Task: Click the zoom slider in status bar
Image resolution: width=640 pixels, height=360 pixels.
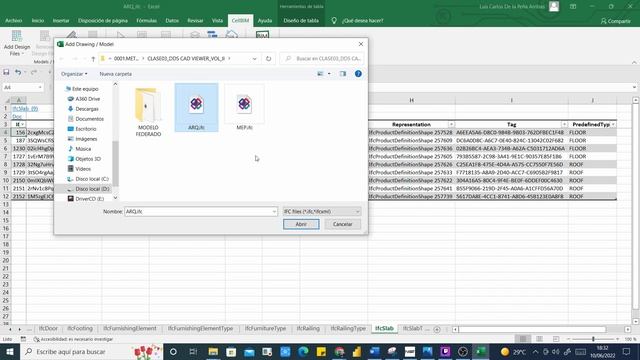Action: pos(593,339)
